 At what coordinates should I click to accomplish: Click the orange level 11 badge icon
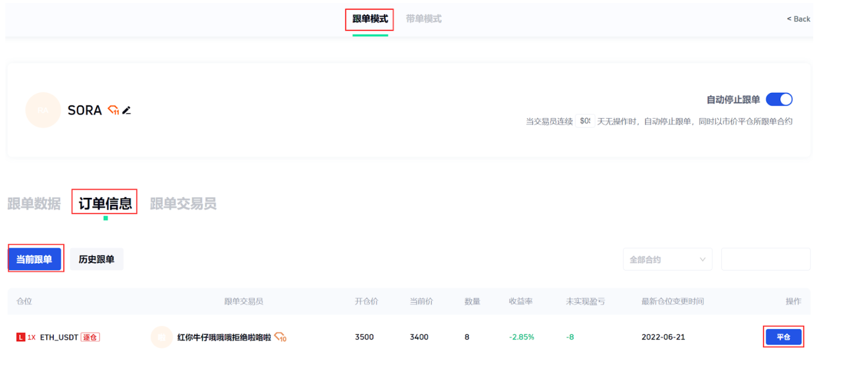coord(113,110)
